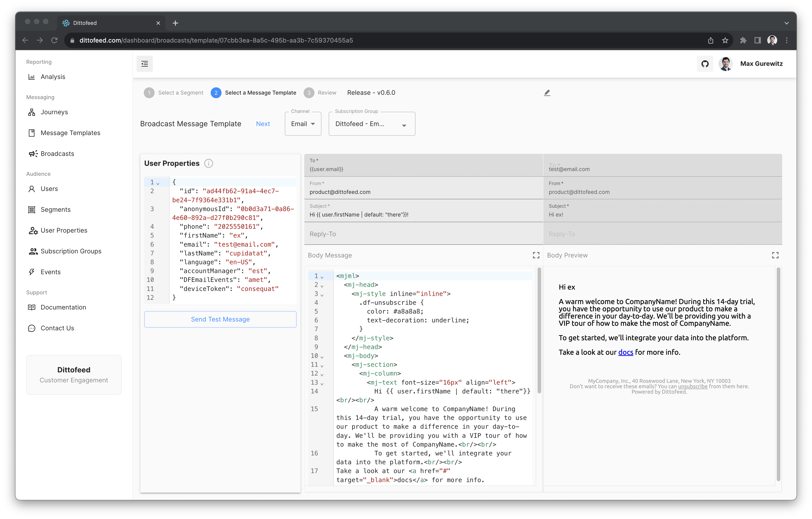Screen dimensions: 812x519
Task: Go to Select a Segment step
Action: coord(174,93)
